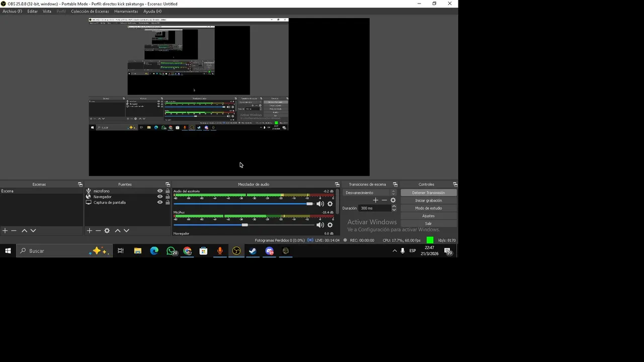
Task: Hide the Navegador source
Action: click(160, 197)
